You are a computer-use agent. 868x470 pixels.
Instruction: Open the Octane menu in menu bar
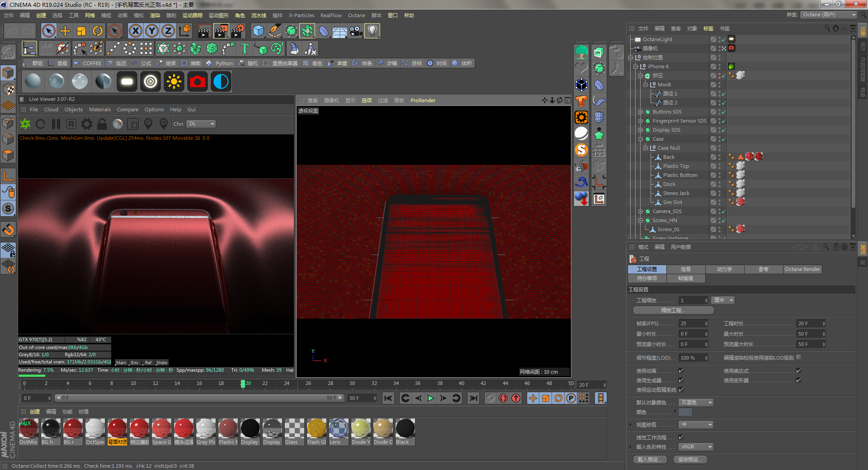356,15
